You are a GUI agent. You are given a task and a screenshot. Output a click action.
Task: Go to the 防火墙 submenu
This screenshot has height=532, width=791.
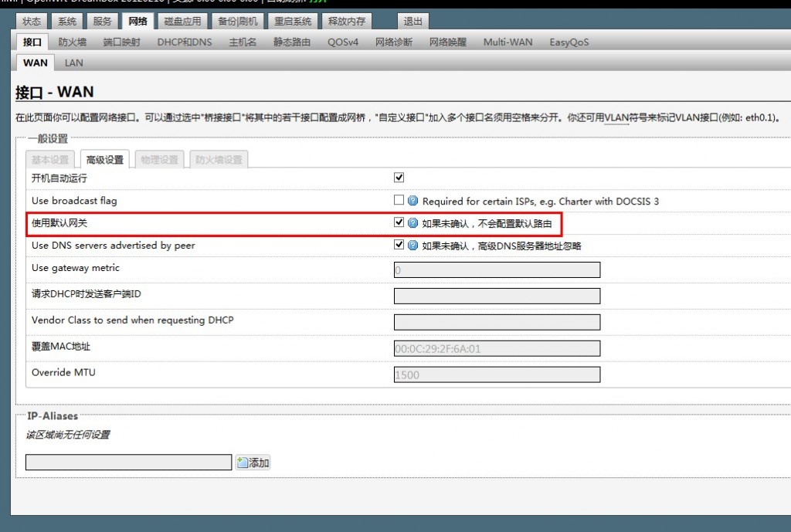73,42
